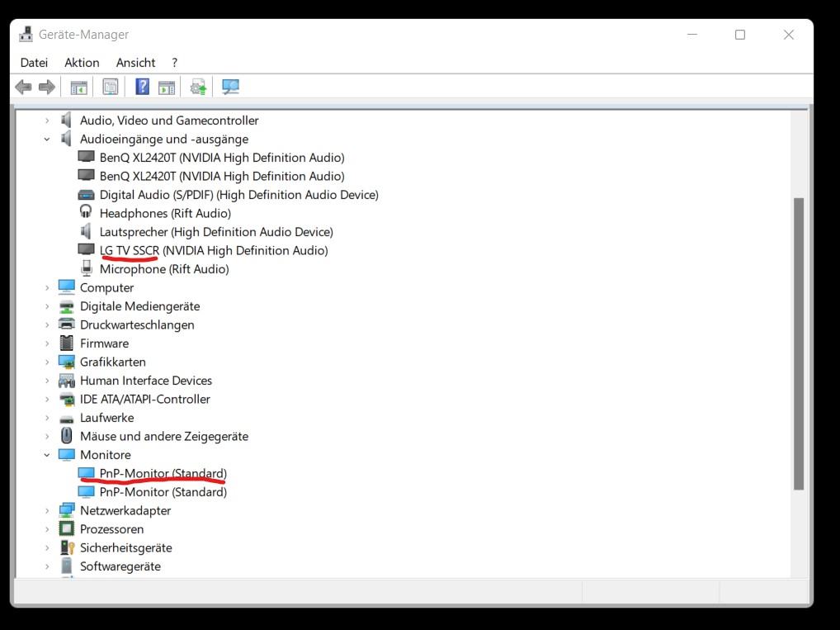Click the Digitale Mediengeräte icon

67,306
